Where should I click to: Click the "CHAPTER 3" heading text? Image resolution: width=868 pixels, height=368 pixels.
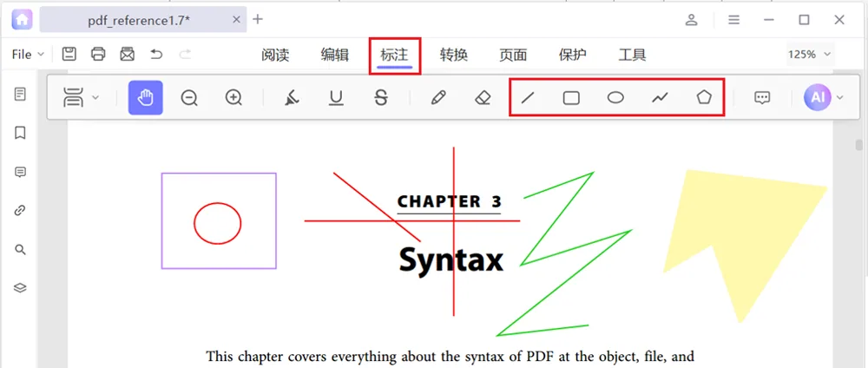tap(449, 201)
